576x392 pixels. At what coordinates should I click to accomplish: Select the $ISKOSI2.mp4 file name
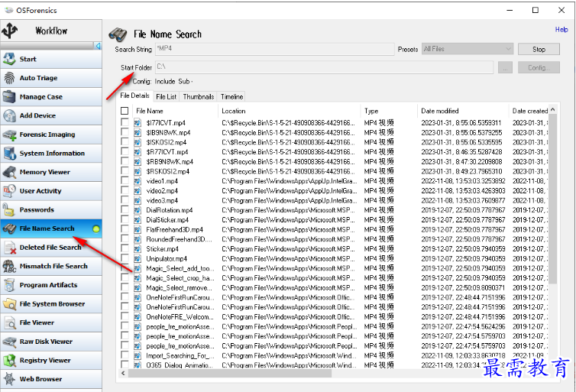(x=166, y=142)
